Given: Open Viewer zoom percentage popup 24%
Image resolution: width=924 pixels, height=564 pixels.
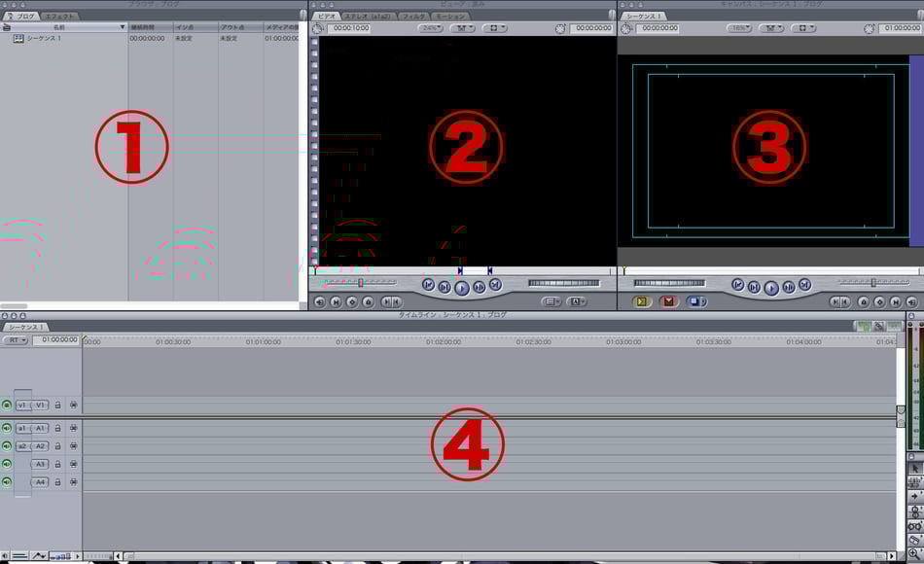Looking at the screenshot, I should coord(431,27).
